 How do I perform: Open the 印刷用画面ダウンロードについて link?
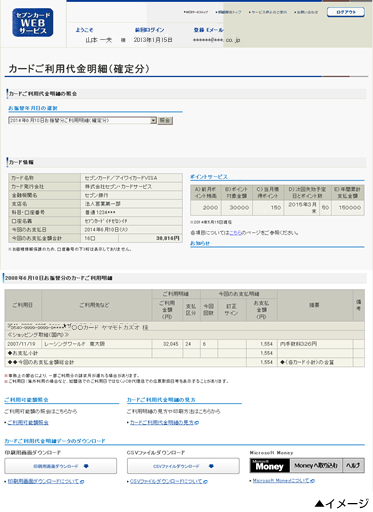[45, 481]
